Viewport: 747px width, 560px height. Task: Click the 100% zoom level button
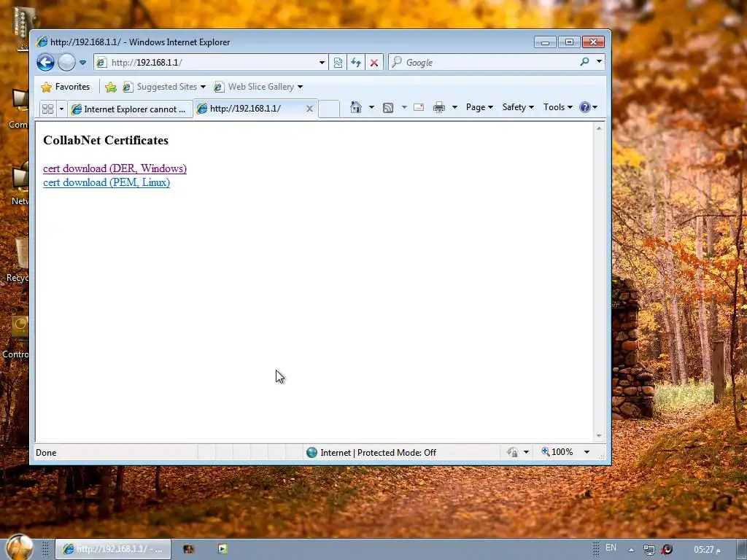(x=557, y=452)
